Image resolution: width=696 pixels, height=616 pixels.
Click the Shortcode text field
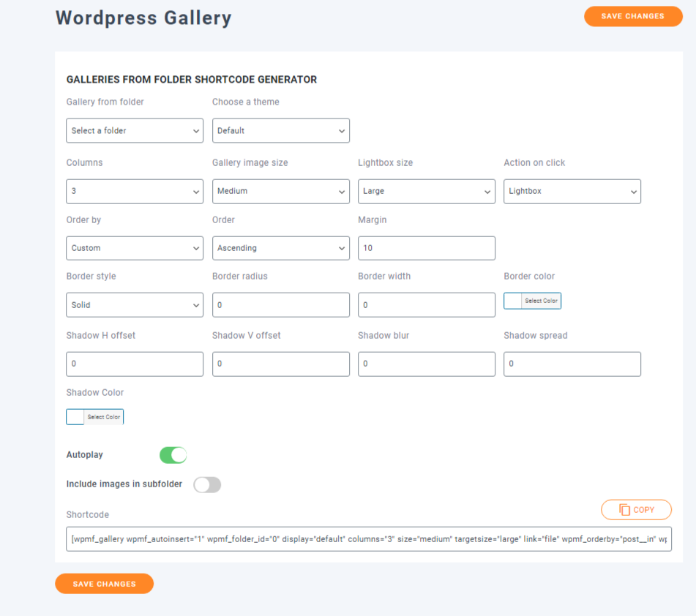point(369,539)
